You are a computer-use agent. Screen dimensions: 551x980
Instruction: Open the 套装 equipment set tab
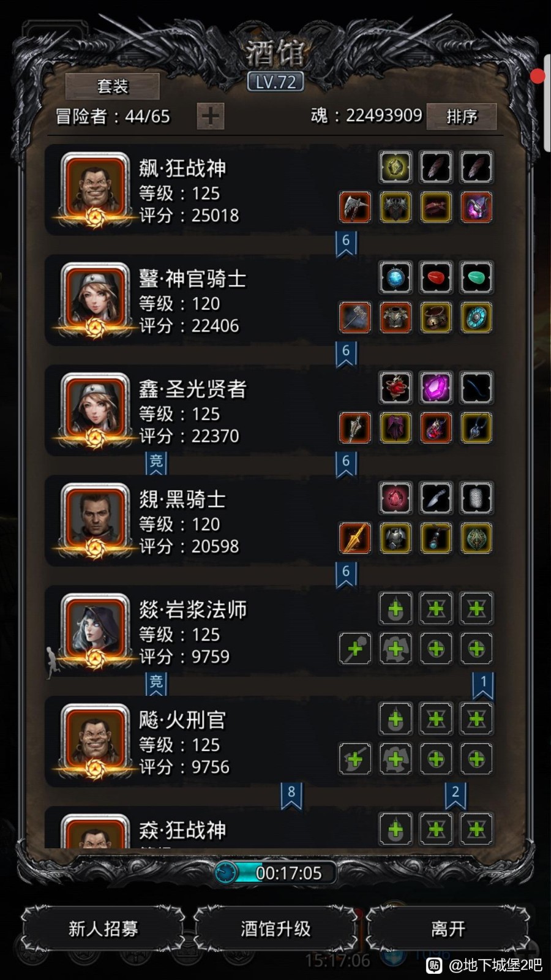(x=113, y=86)
